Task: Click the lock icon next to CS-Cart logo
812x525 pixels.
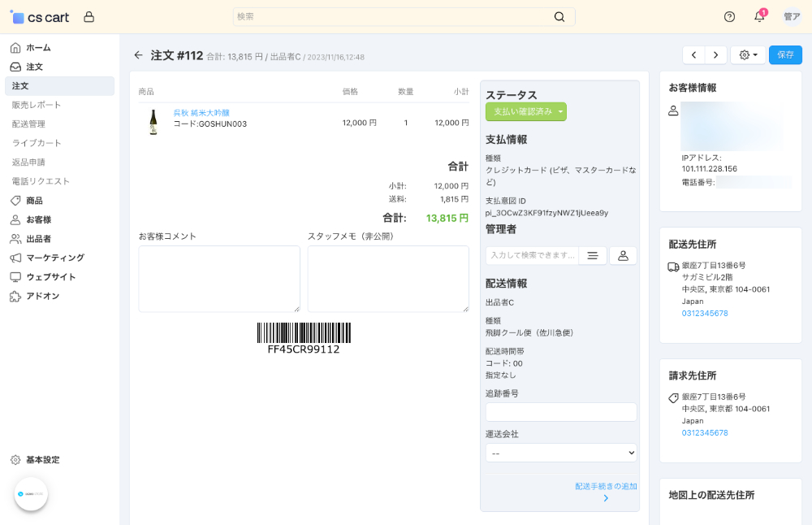Action: pos(89,17)
